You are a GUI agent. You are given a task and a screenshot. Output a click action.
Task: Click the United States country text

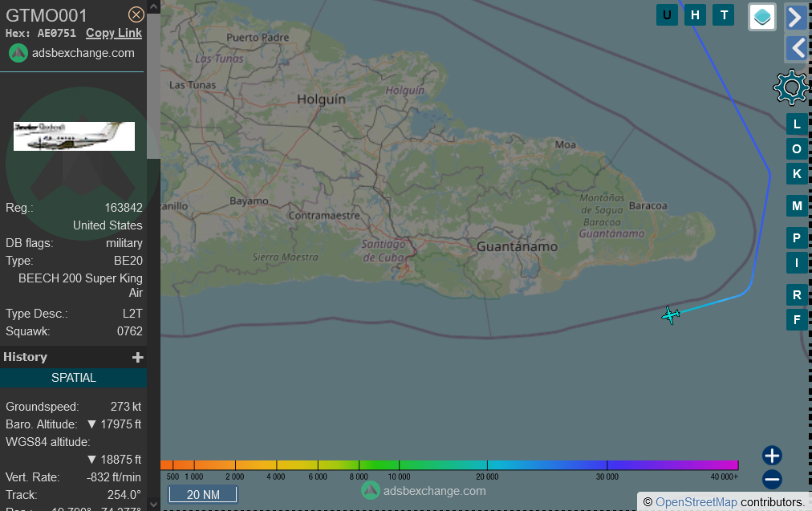pyautogui.click(x=108, y=225)
